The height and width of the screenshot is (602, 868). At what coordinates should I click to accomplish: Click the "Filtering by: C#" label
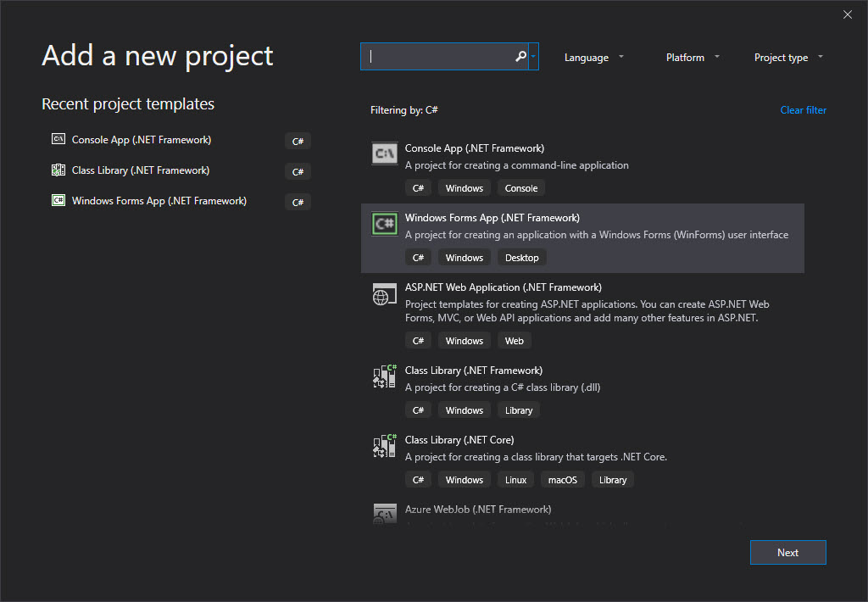click(404, 110)
